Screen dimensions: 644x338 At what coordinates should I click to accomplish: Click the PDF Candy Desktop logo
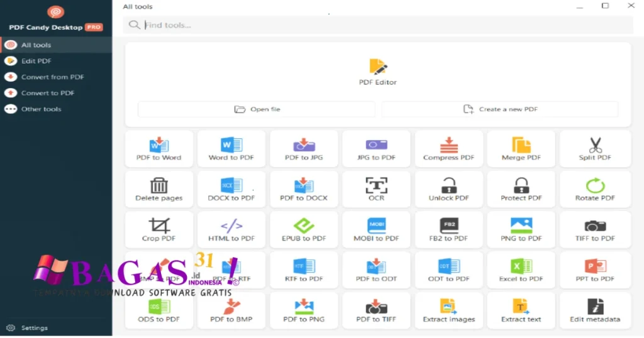(56, 12)
